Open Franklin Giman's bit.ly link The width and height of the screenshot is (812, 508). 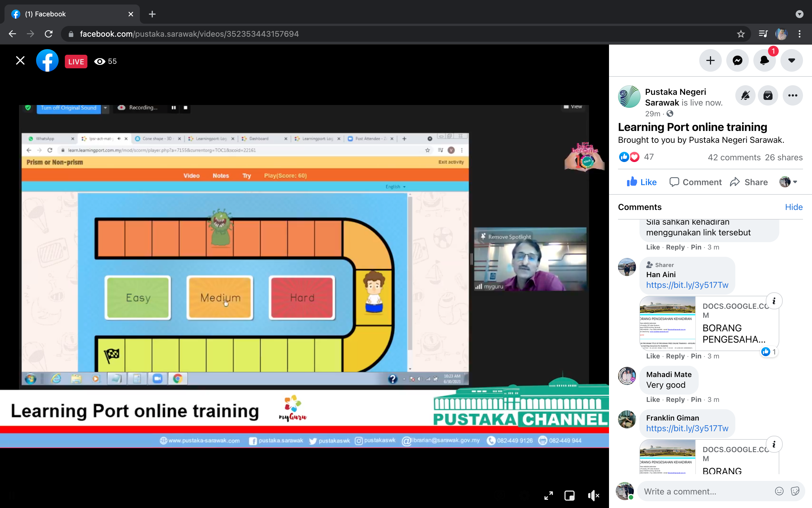(x=687, y=428)
